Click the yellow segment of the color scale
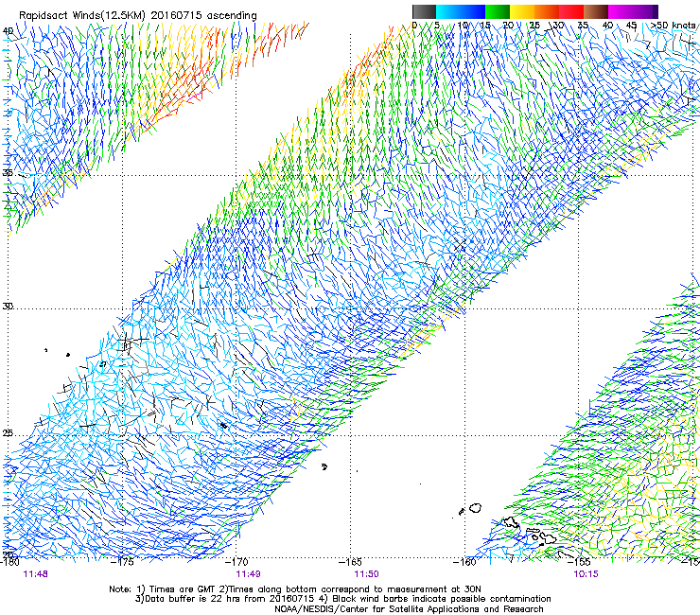The width and height of the screenshot is (700, 615). coord(522,11)
